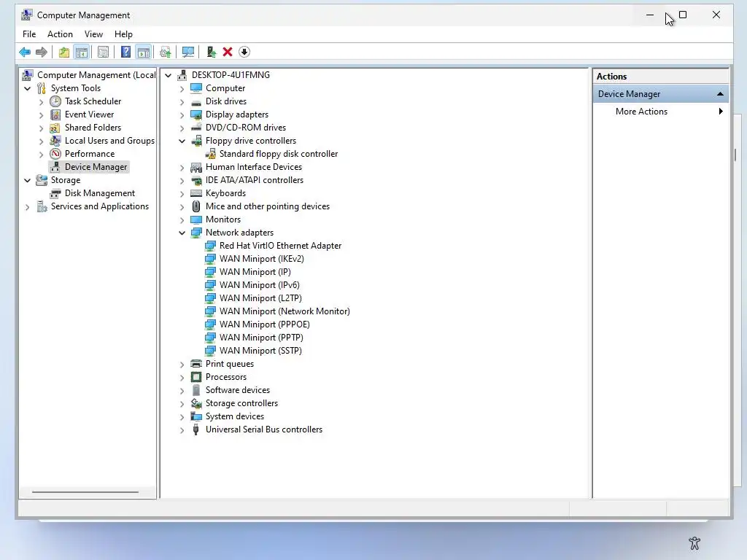Image resolution: width=747 pixels, height=560 pixels.
Task: Click the Update device driver toolbar icon
Action: point(211,52)
